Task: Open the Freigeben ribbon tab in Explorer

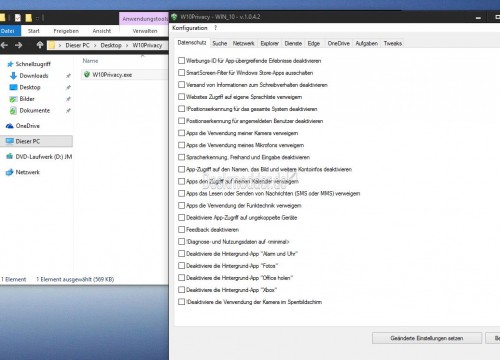Action: [66, 31]
